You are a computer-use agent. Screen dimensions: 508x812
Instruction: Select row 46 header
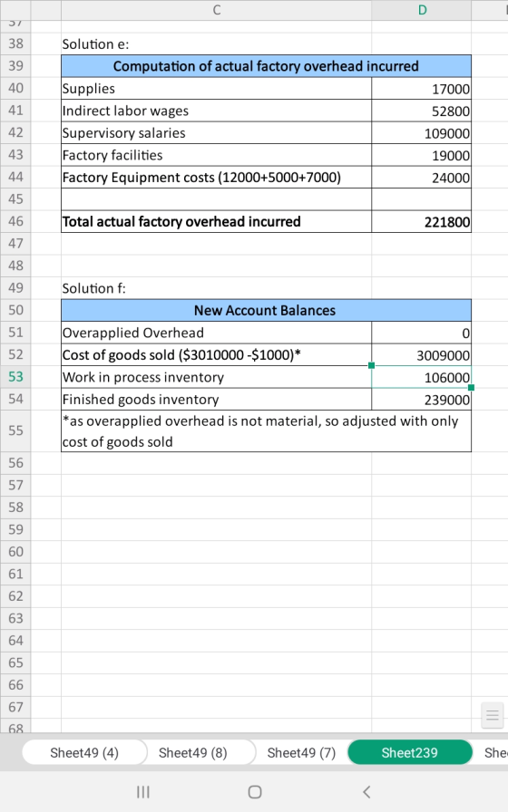pyautogui.click(x=15, y=221)
